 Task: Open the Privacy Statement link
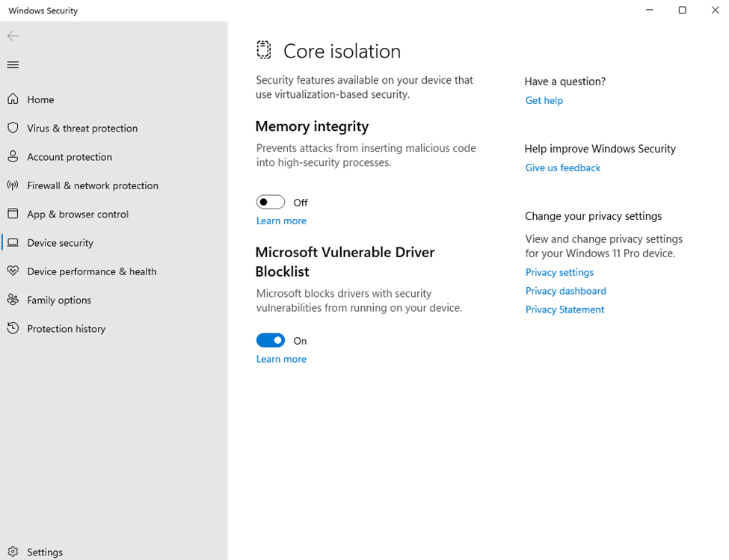coord(565,310)
